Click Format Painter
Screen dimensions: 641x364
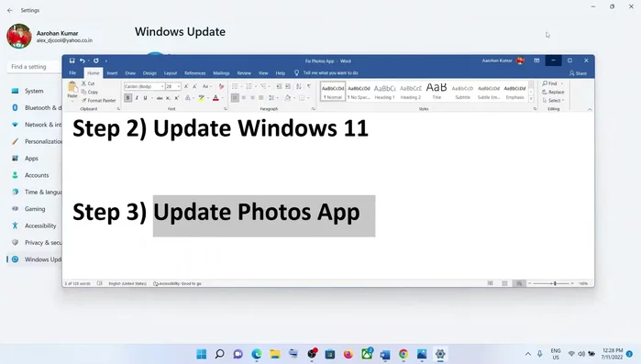(98, 100)
